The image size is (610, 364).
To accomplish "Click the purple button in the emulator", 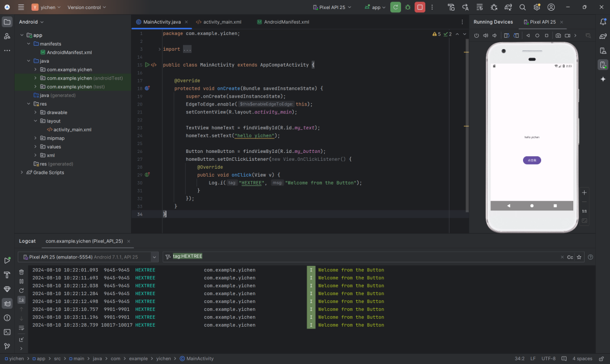I will tap(531, 160).
